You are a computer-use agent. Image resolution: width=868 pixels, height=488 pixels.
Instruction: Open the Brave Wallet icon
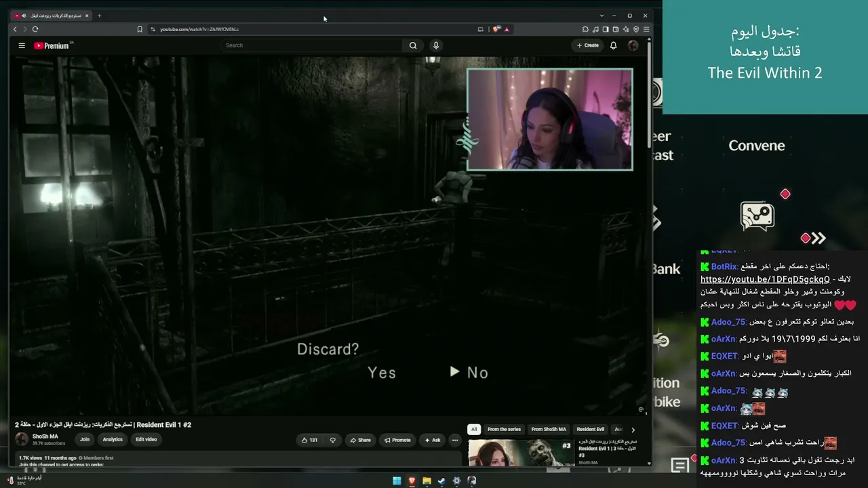point(616,29)
